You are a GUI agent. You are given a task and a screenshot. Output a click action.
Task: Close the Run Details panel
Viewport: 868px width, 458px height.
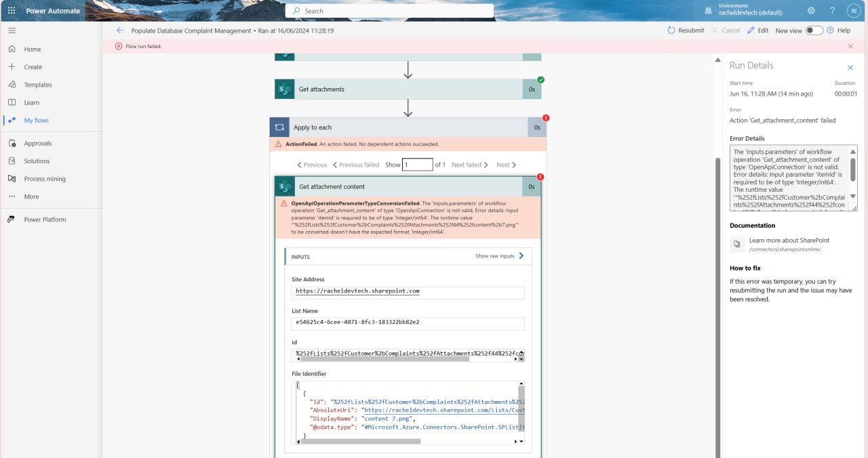tap(850, 67)
